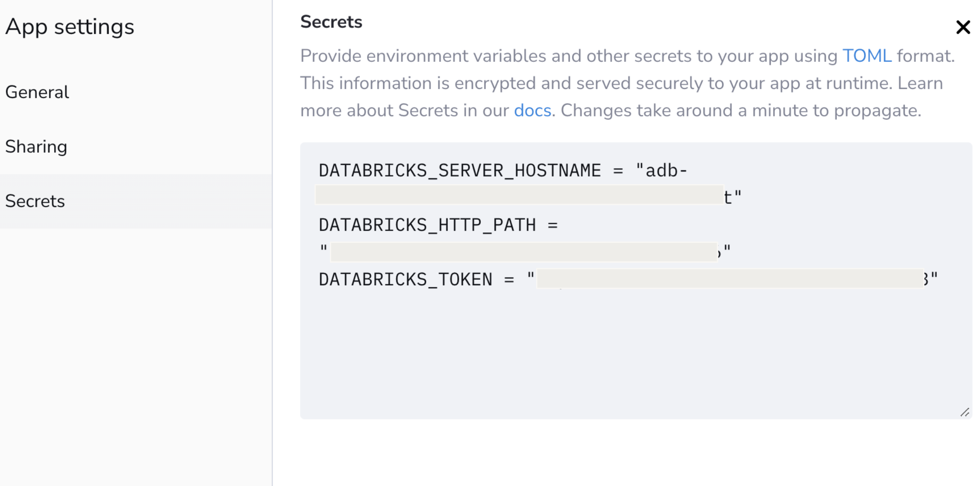Switch to the Sharing settings section
980x486 pixels.
pos(36,146)
